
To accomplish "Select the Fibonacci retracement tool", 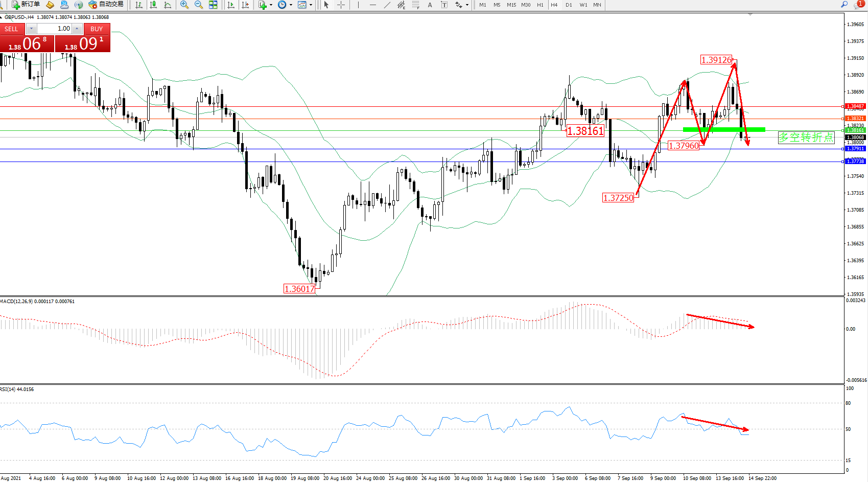I will coord(415,5).
